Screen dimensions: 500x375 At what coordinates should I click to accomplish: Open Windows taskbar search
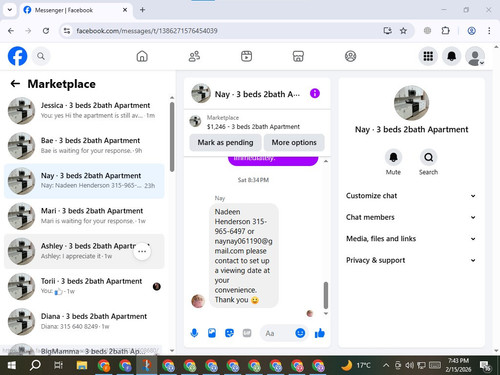pyautogui.click(x=35, y=365)
